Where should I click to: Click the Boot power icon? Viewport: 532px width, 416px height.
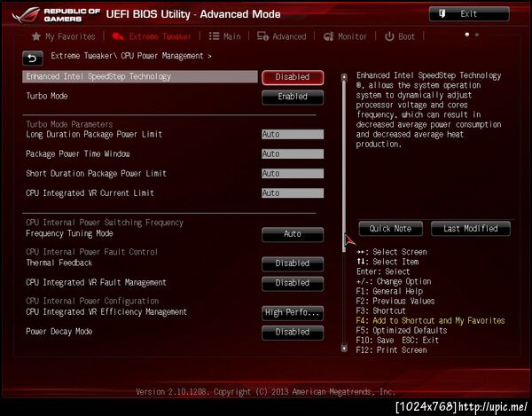(389, 36)
